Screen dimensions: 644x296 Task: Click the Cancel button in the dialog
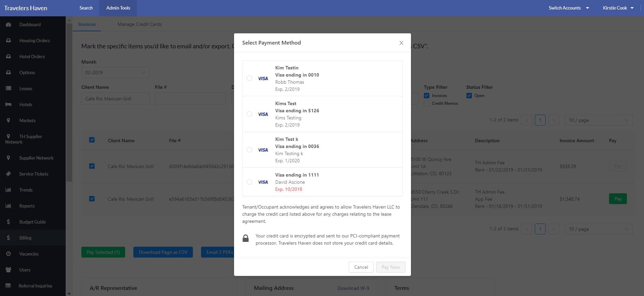point(361,267)
